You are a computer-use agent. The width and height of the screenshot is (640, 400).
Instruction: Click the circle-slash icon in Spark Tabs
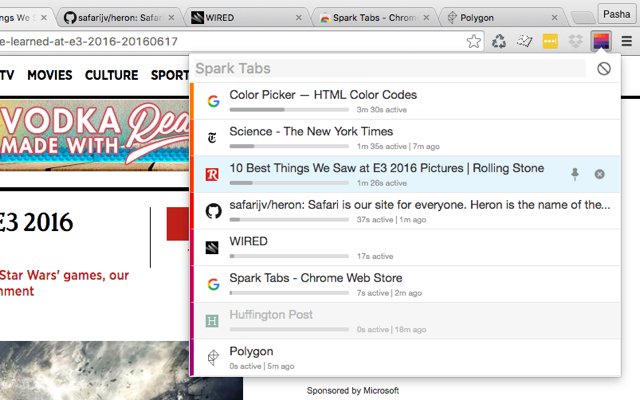pos(604,69)
